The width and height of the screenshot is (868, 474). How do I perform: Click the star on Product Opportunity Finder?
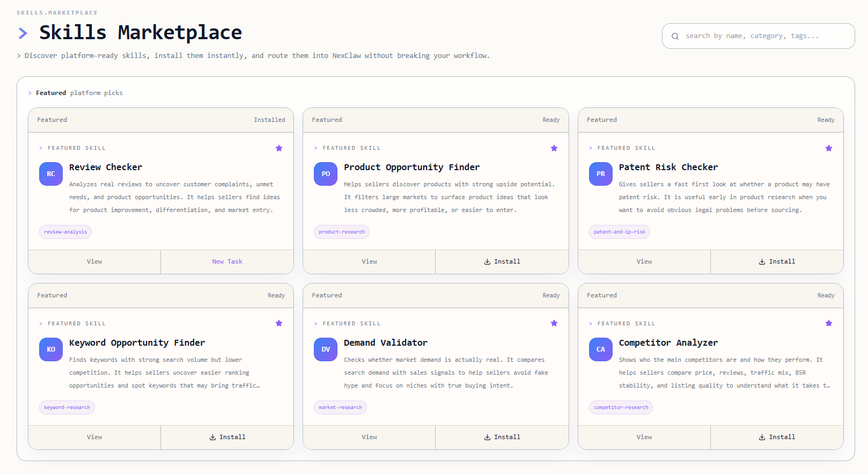[x=554, y=148]
